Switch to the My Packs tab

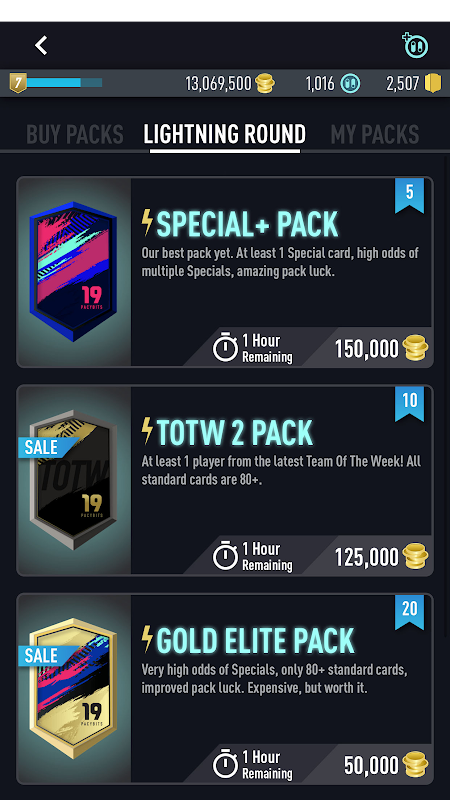coord(374,135)
